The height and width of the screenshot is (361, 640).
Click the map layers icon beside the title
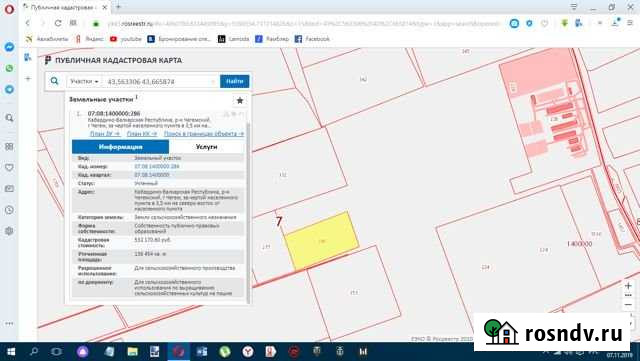coord(28,57)
